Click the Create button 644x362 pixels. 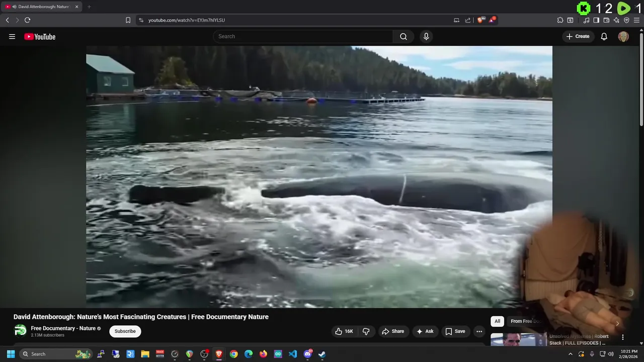click(x=578, y=37)
